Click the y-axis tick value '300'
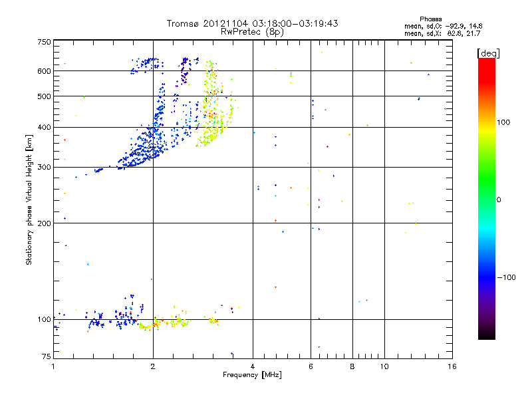Viewport: 532px width, 399px height. (45, 167)
